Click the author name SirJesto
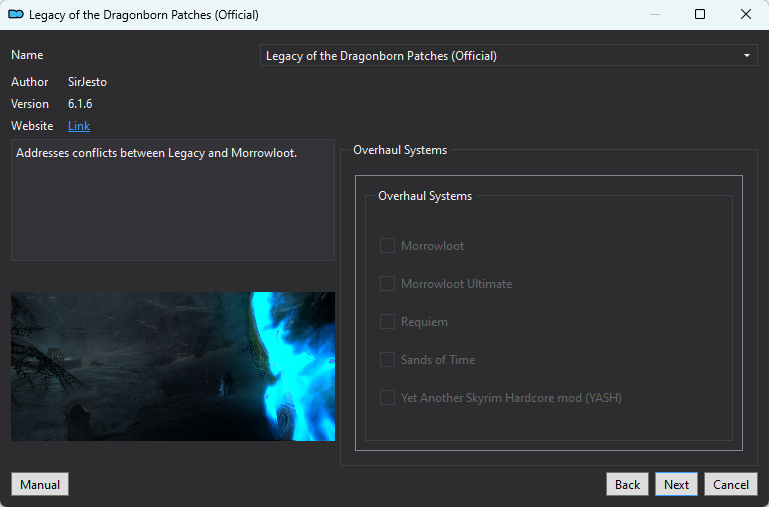This screenshot has width=769, height=507. click(87, 82)
